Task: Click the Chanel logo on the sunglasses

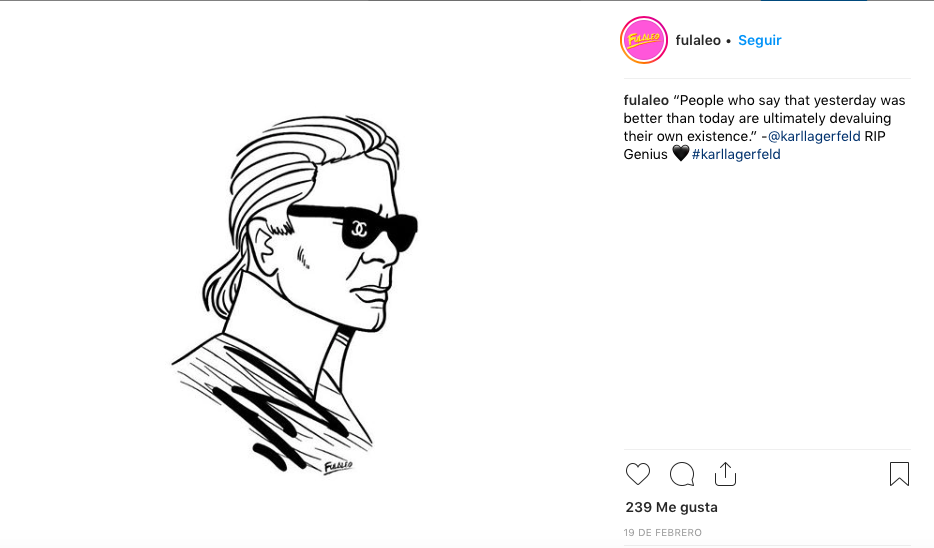Action: (358, 229)
